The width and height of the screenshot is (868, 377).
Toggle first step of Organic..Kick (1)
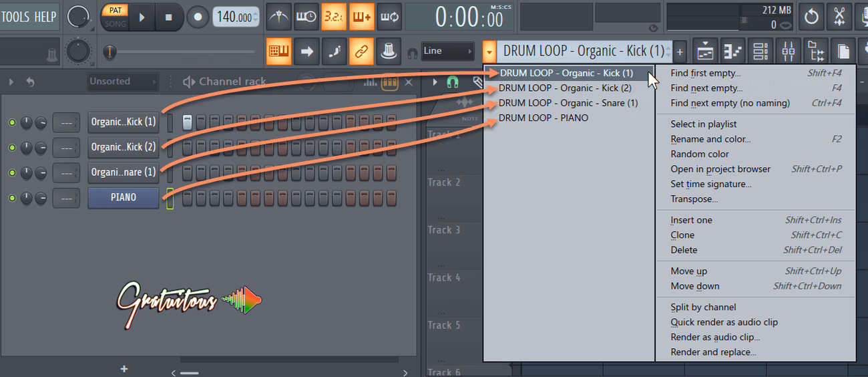point(188,122)
